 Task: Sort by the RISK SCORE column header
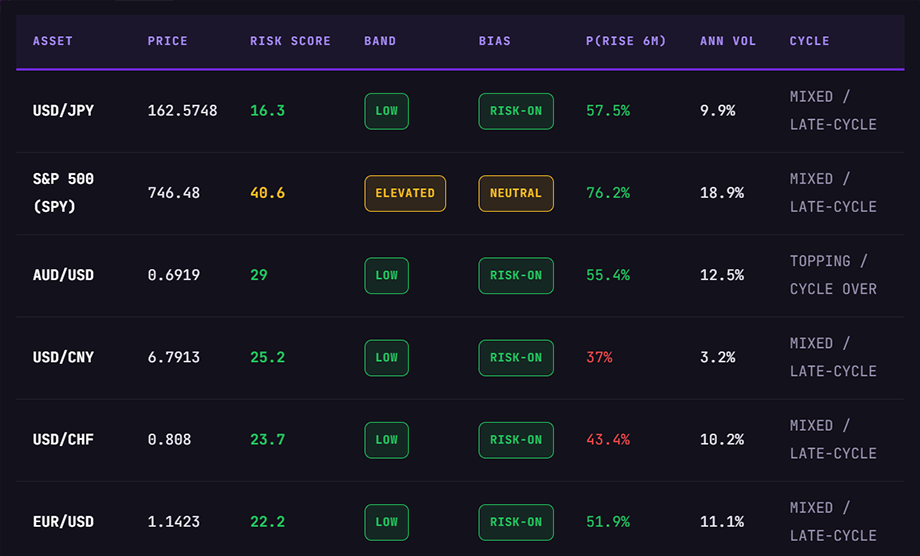pos(290,41)
